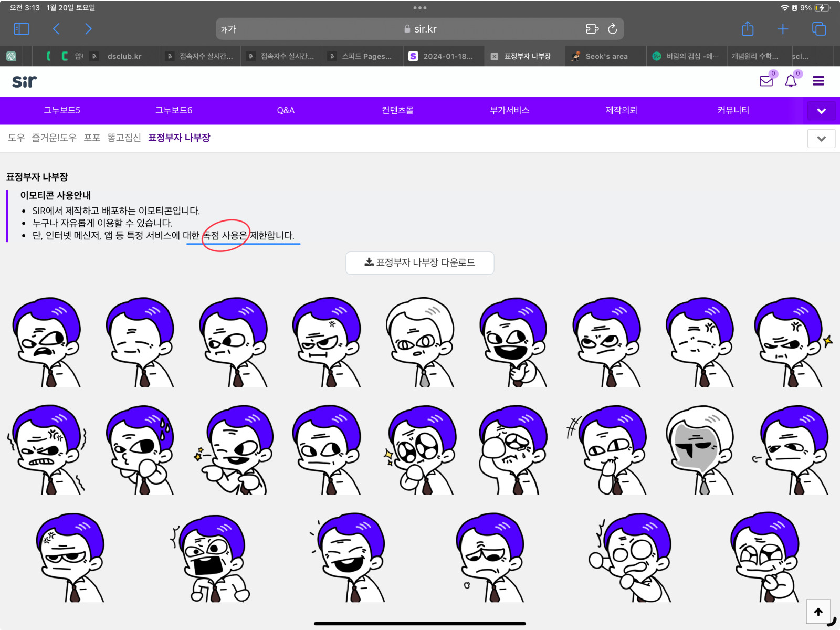
Task: Open the 커뮤니티 menu
Action: (x=733, y=110)
